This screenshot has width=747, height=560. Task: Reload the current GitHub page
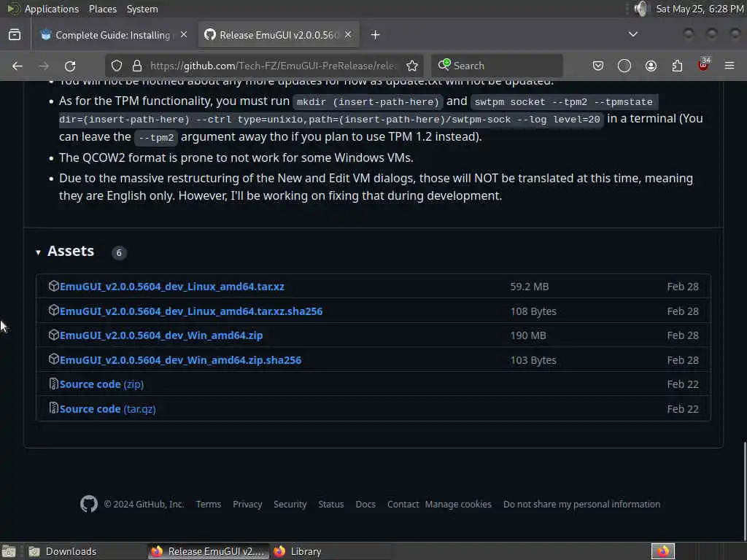click(70, 66)
